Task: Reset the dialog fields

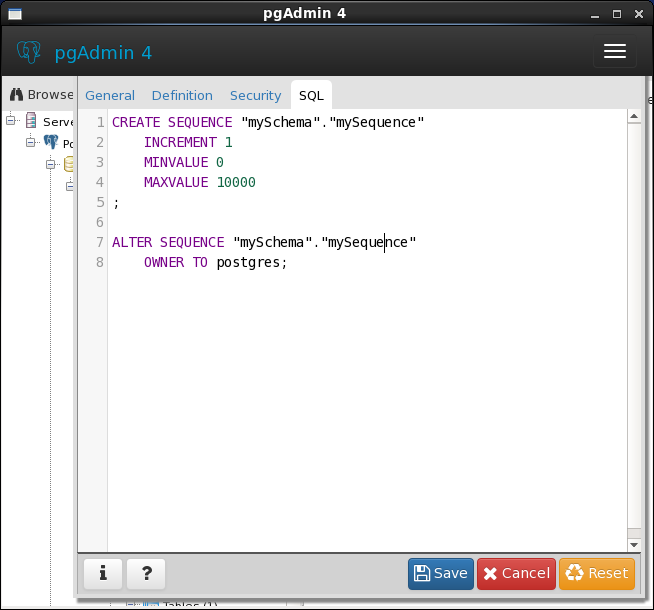Action: (x=597, y=573)
